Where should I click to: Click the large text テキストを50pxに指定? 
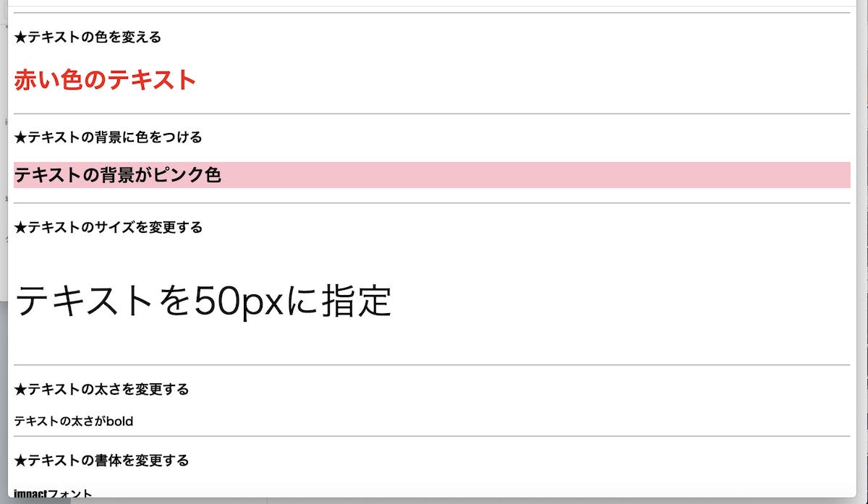[203, 301]
